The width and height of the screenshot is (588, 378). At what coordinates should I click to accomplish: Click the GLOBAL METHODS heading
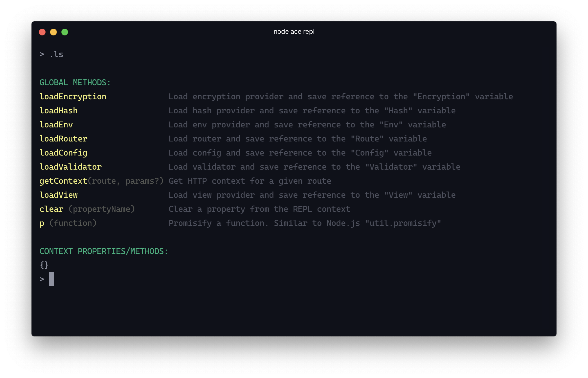[x=75, y=82]
